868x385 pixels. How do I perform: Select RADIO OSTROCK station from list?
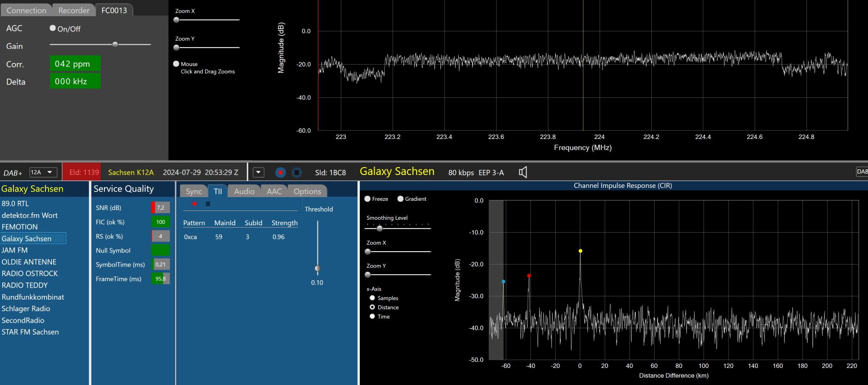[x=30, y=273]
